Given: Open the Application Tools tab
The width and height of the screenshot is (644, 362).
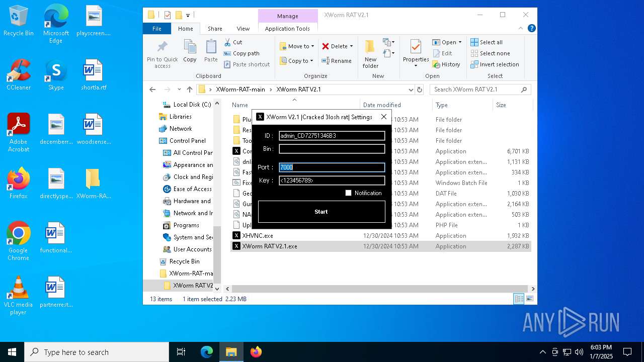Looking at the screenshot, I should click(287, 29).
